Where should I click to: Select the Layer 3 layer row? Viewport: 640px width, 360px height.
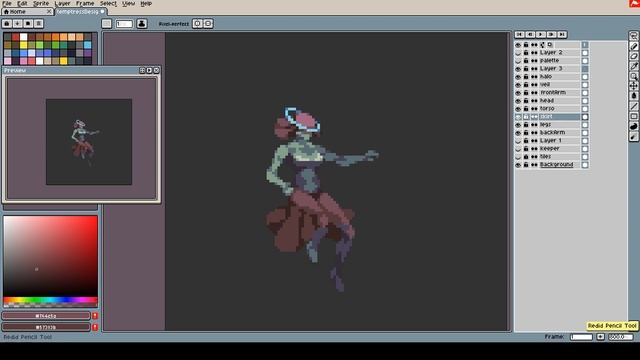coord(559,69)
